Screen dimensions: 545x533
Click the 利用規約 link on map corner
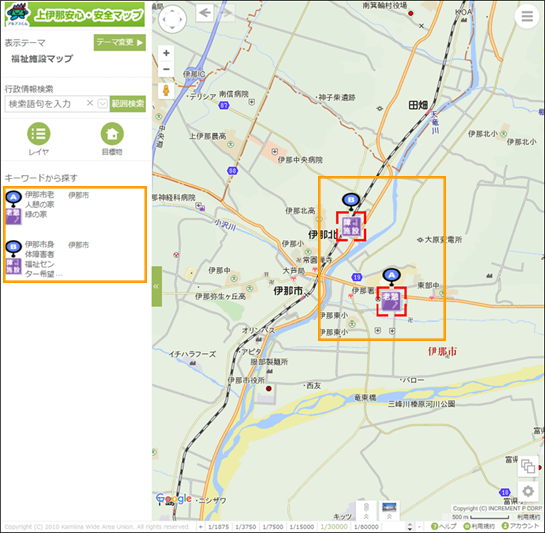click(528, 517)
